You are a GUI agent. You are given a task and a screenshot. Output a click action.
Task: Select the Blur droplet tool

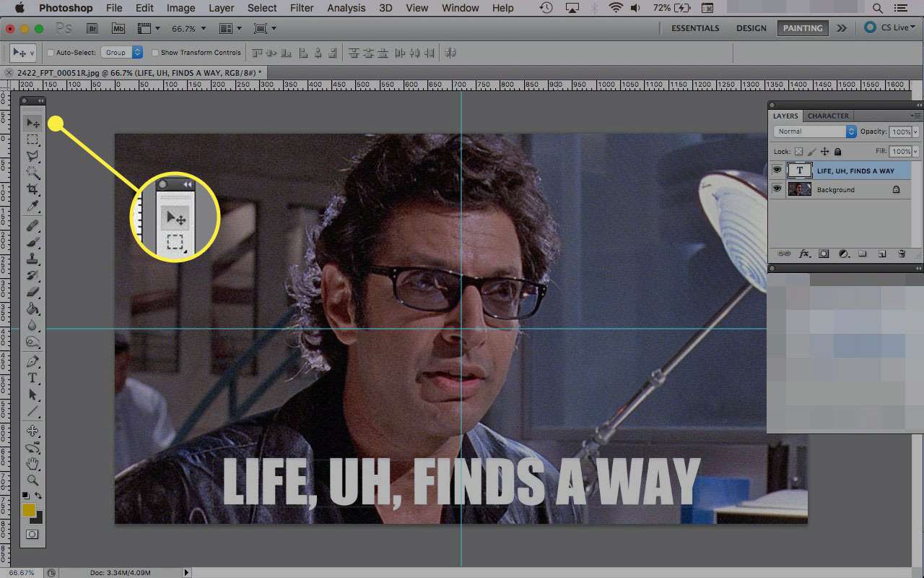[33, 326]
